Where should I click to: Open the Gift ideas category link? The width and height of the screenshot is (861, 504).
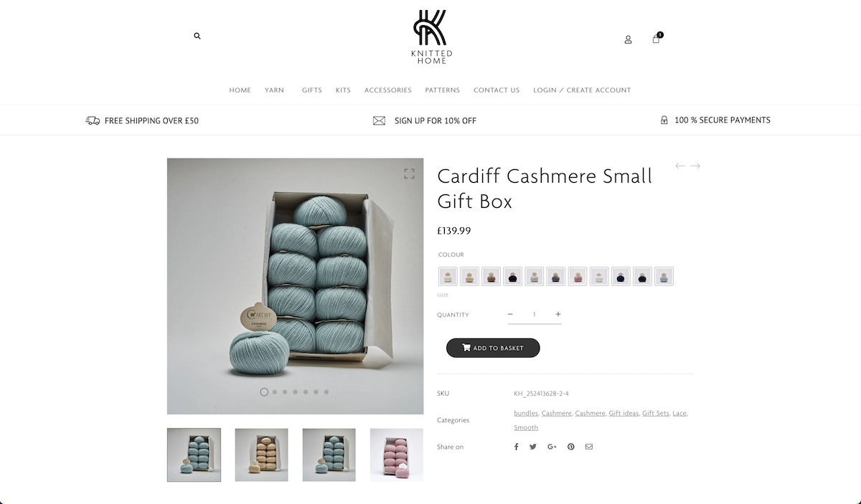click(x=624, y=413)
